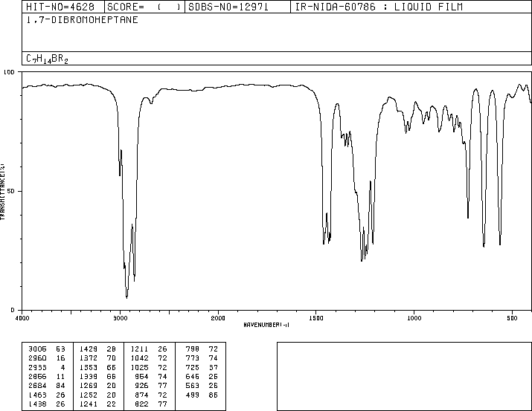The height and width of the screenshot is (411, 532).
Task: Select the IR-NIDA-60786 : LIQUID FILM label
Action: tap(379, 7)
